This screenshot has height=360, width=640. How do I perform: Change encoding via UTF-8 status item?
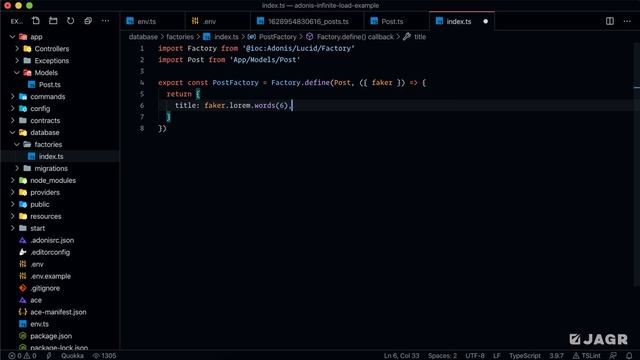click(x=475, y=356)
